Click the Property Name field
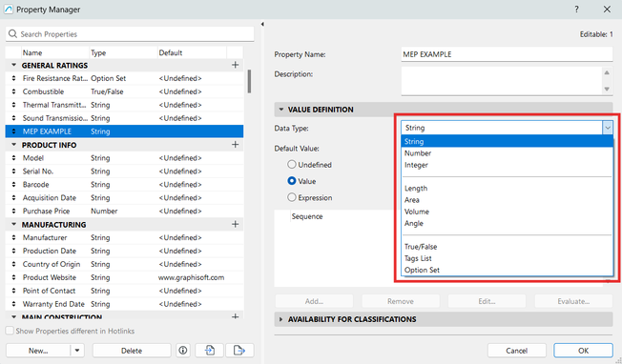This screenshot has height=364, width=622. click(x=507, y=54)
